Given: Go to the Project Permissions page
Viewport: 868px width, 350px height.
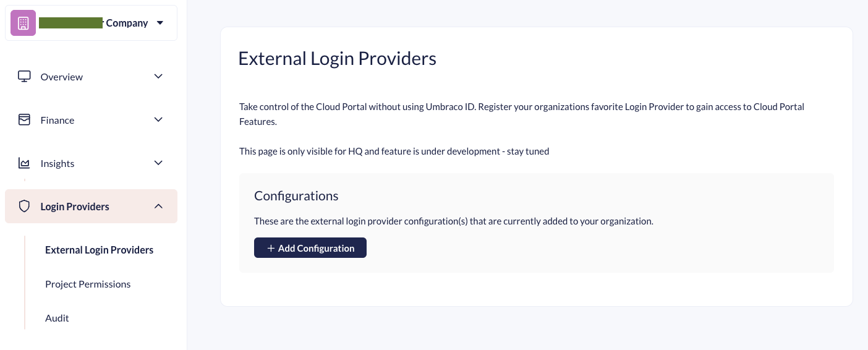Looking at the screenshot, I should coord(88,284).
